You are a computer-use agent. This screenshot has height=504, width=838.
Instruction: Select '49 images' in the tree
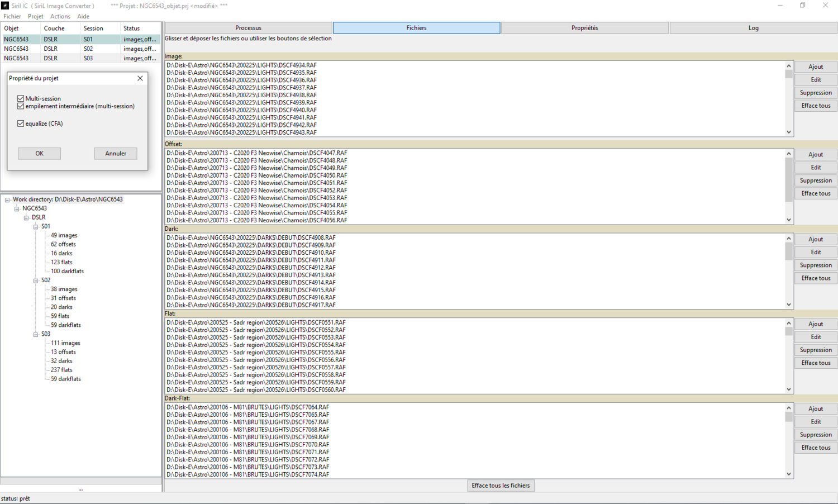(x=64, y=235)
